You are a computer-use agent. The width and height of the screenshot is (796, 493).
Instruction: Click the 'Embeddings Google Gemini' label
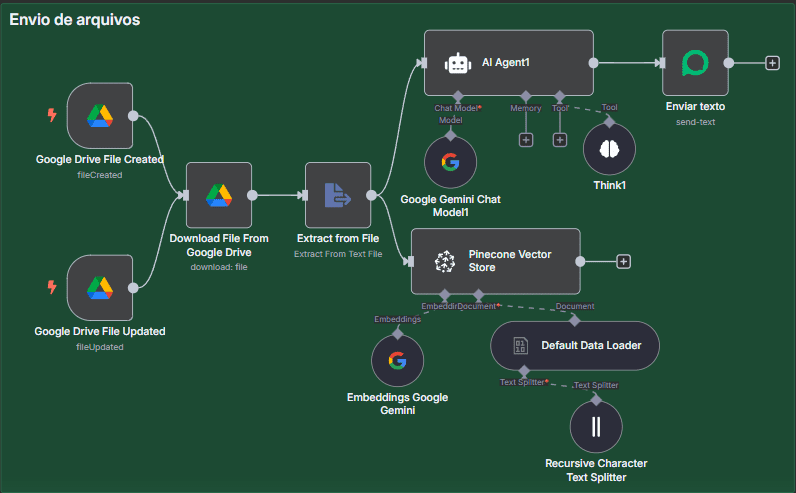397,404
